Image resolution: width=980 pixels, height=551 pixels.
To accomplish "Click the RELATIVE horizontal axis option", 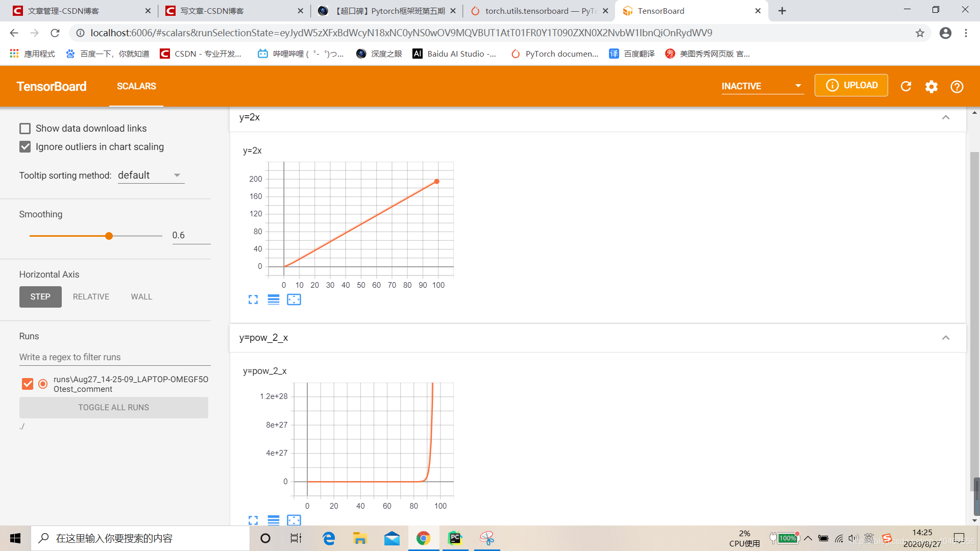I will point(90,296).
